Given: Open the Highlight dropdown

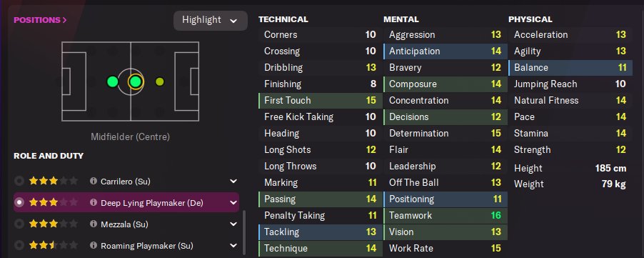Looking at the screenshot, I should tap(211, 20).
